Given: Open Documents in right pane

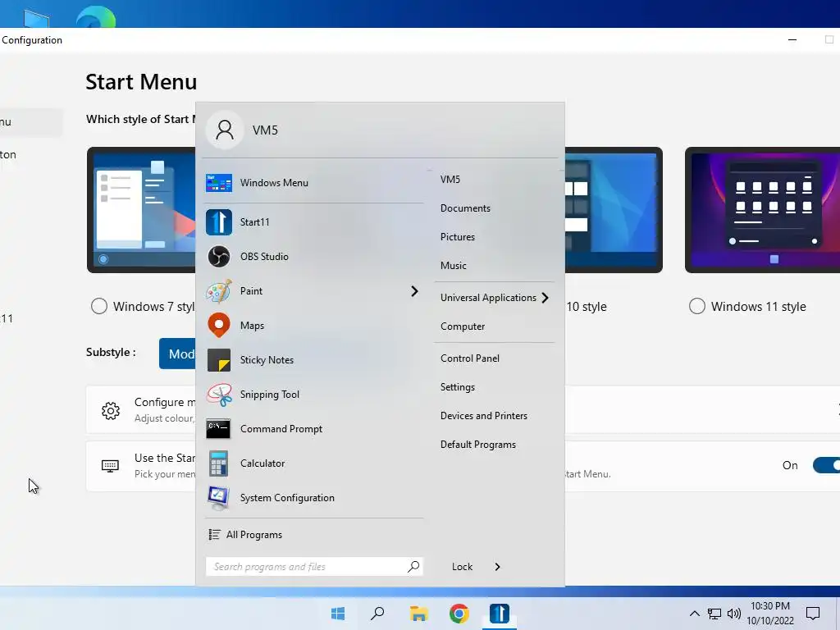Looking at the screenshot, I should [x=465, y=208].
